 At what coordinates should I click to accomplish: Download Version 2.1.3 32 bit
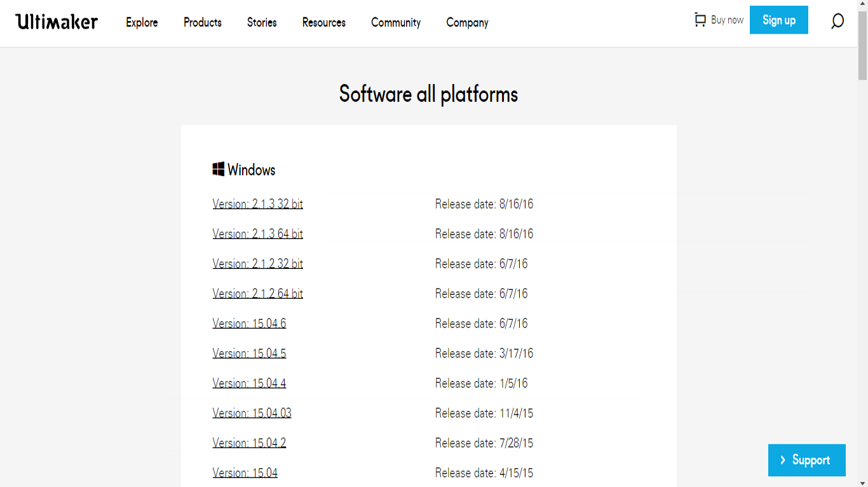click(x=257, y=204)
